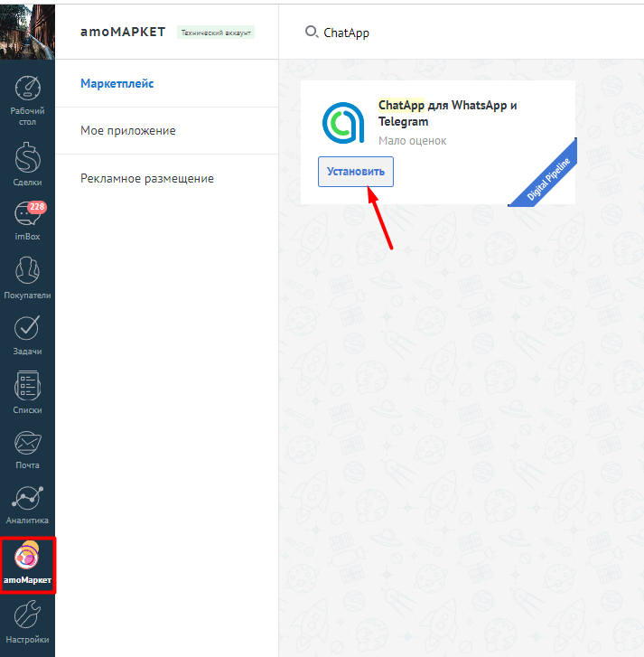Click the ChatApp logo on the card
Image resolution: width=644 pixels, height=657 pixels.
coord(344,122)
